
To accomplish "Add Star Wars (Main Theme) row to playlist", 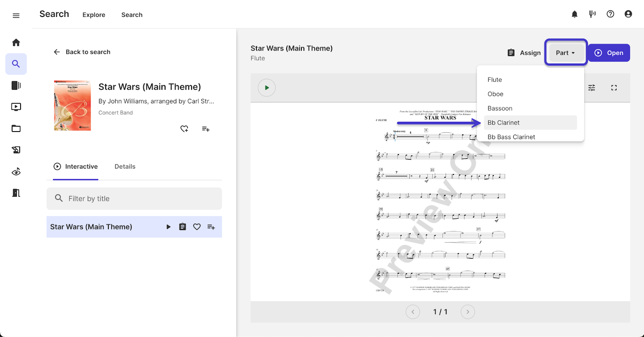I will (x=211, y=227).
